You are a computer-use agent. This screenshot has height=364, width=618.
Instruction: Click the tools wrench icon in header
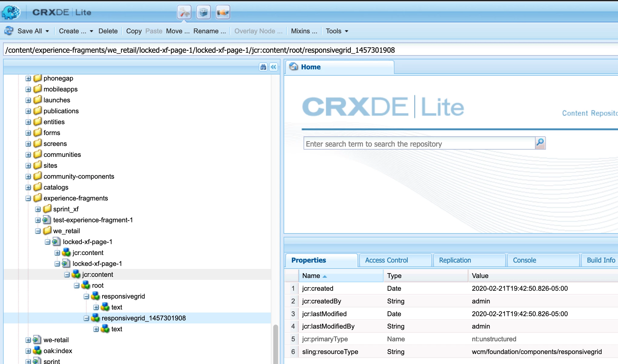(x=184, y=12)
